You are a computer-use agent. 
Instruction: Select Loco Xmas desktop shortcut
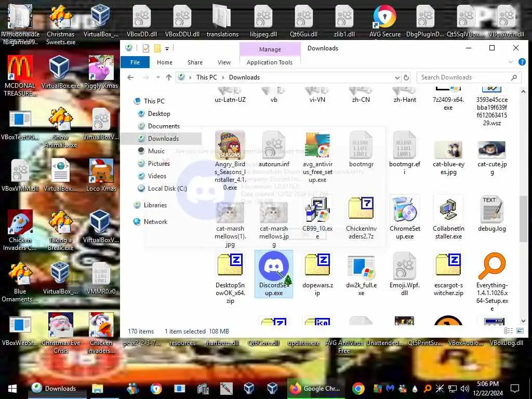click(x=101, y=175)
